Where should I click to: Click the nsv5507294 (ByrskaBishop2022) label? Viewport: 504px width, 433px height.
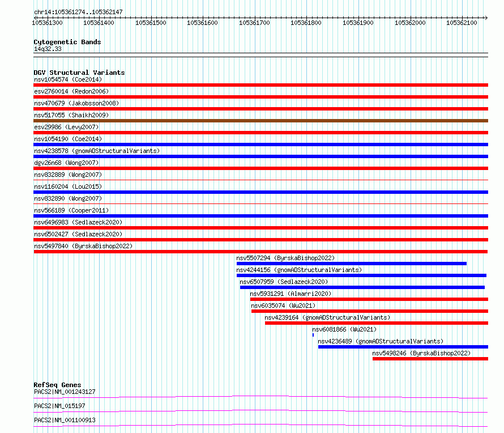pos(285,258)
